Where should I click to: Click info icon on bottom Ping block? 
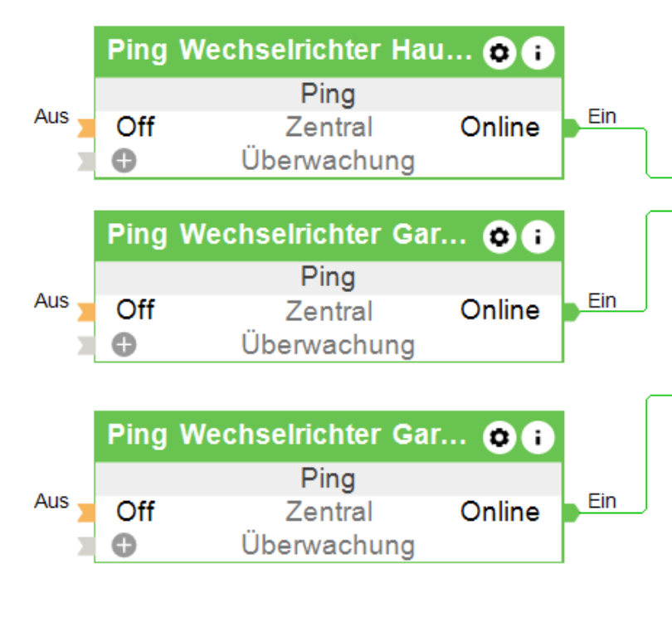538,437
